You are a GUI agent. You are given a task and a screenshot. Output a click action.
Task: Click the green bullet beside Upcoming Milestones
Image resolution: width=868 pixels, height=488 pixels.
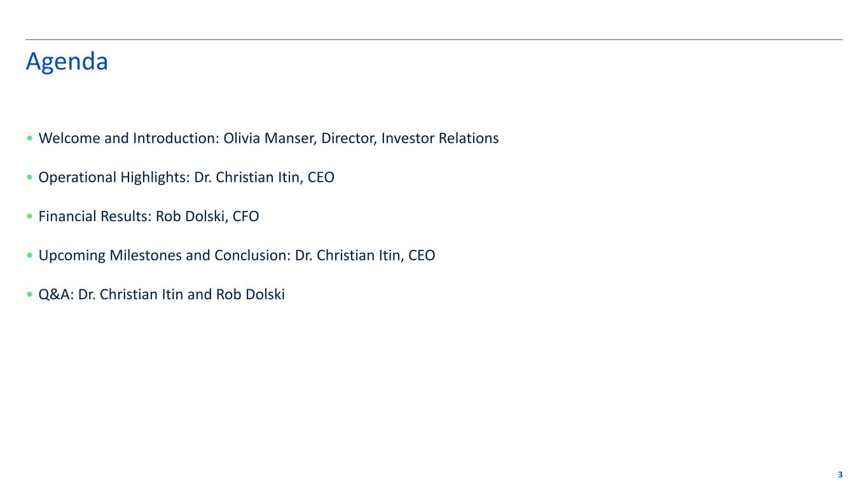tap(31, 256)
